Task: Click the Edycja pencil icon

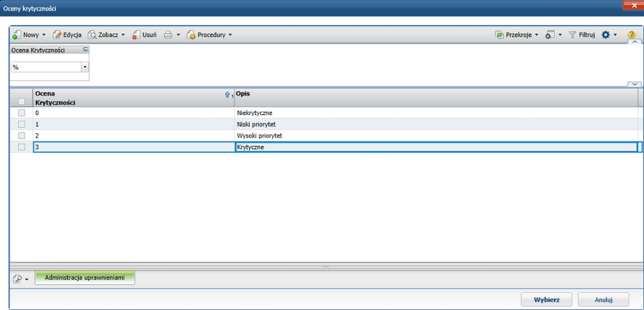Action: click(x=57, y=35)
